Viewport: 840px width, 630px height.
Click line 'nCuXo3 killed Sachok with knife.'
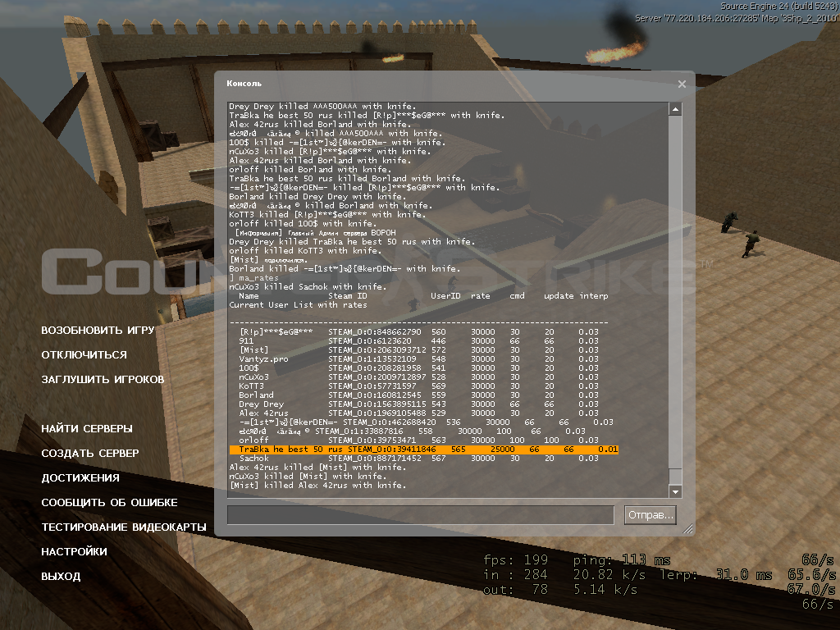coord(308,287)
